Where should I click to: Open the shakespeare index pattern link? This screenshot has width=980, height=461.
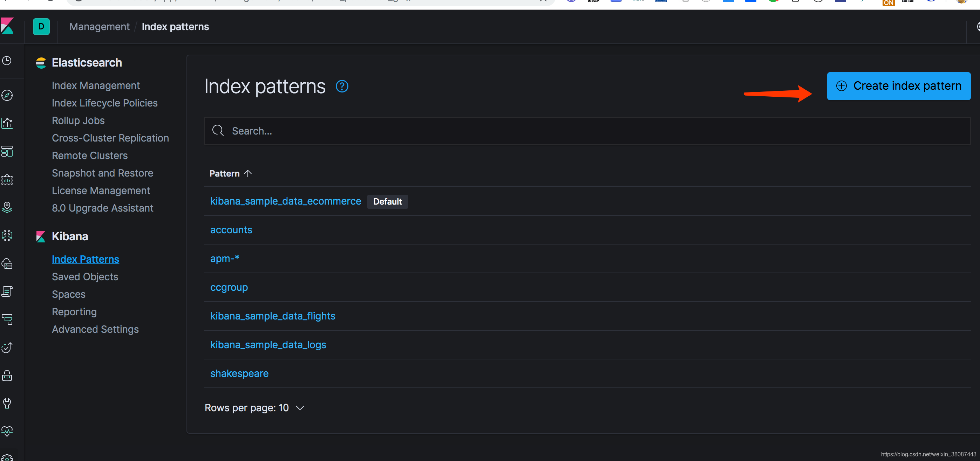239,373
